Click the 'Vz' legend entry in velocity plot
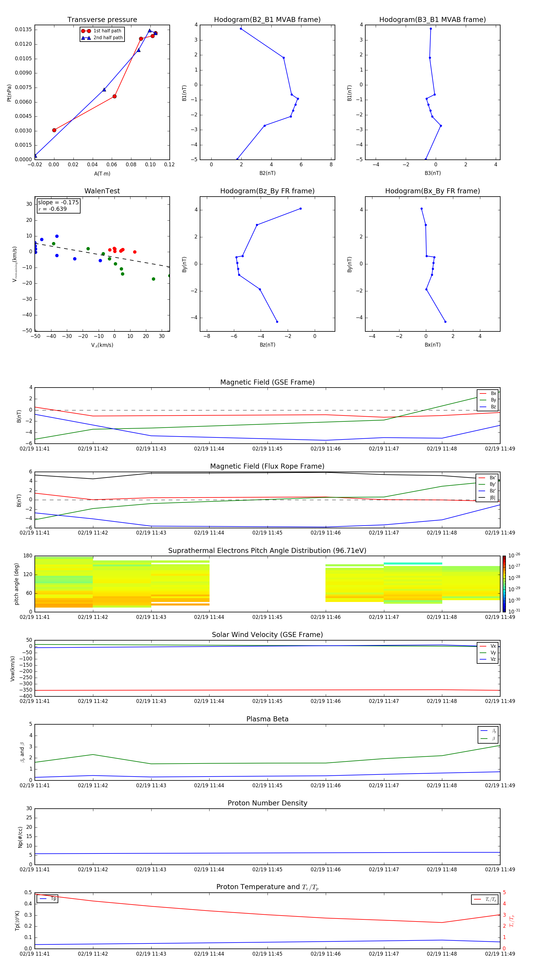 point(488,659)
